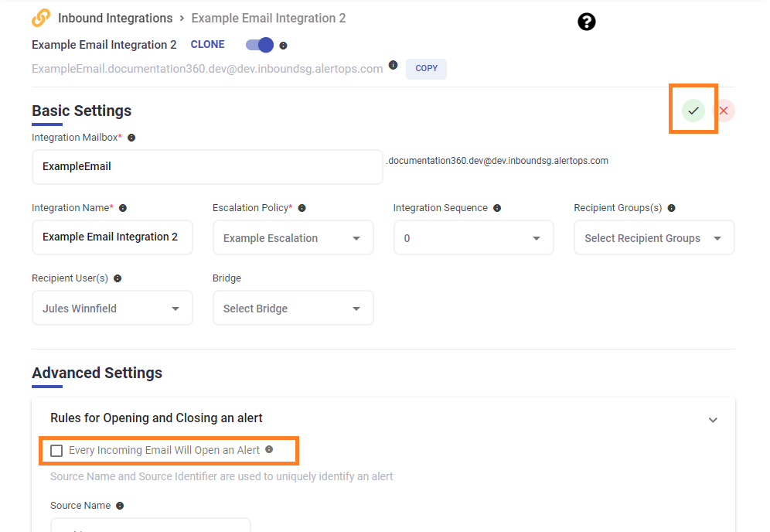Click the red X cancel icon

click(724, 111)
